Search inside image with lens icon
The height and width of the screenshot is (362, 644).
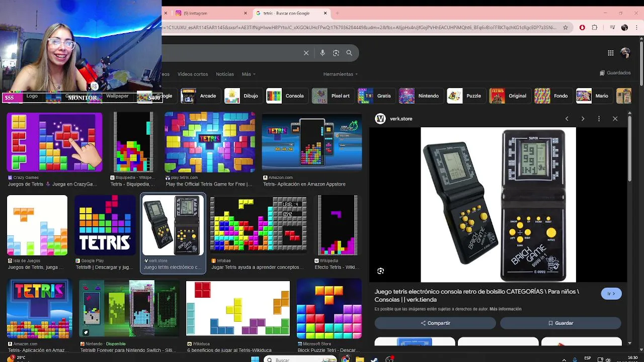coord(380,271)
